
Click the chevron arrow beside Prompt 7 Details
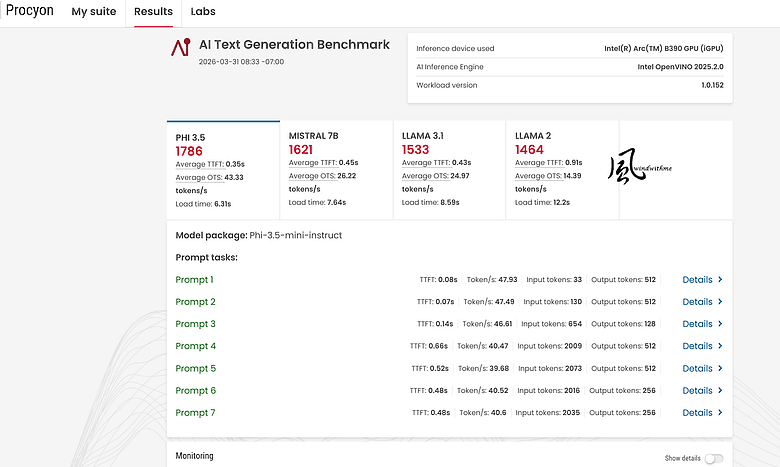pyautogui.click(x=720, y=413)
